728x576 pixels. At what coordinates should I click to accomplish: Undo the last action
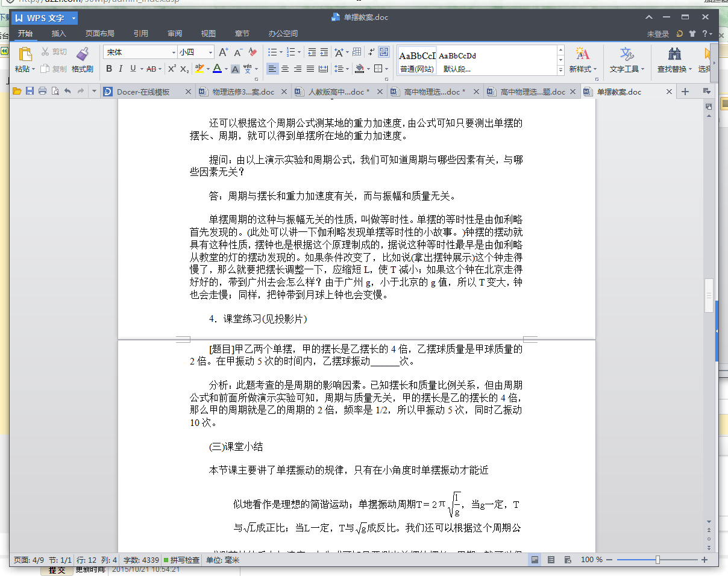point(67,92)
